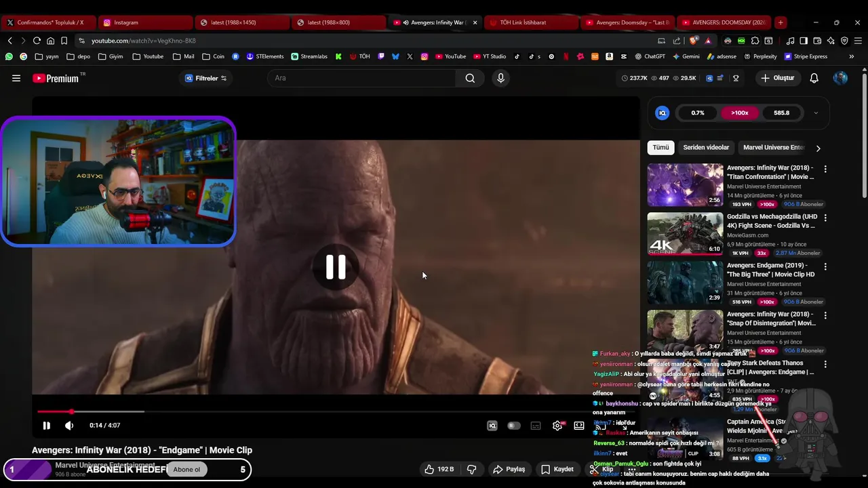Open options for Titan Confrontation video
This screenshot has height=488, width=868.
tap(825, 169)
